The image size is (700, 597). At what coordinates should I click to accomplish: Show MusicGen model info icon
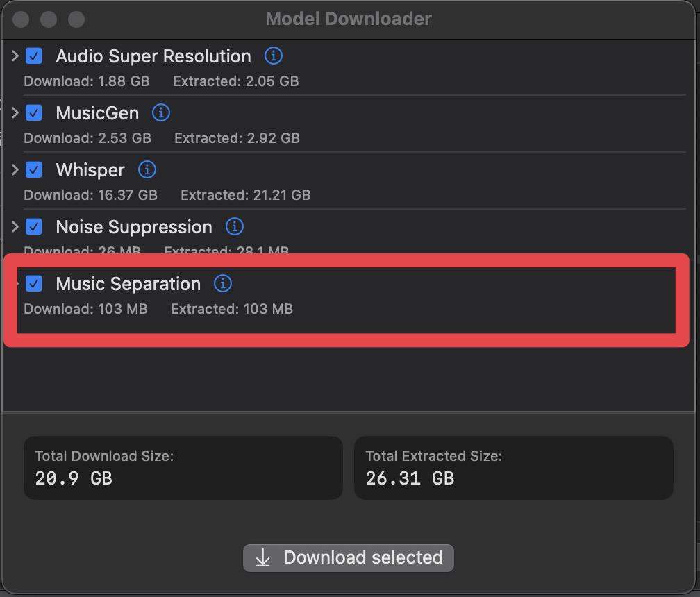[161, 112]
